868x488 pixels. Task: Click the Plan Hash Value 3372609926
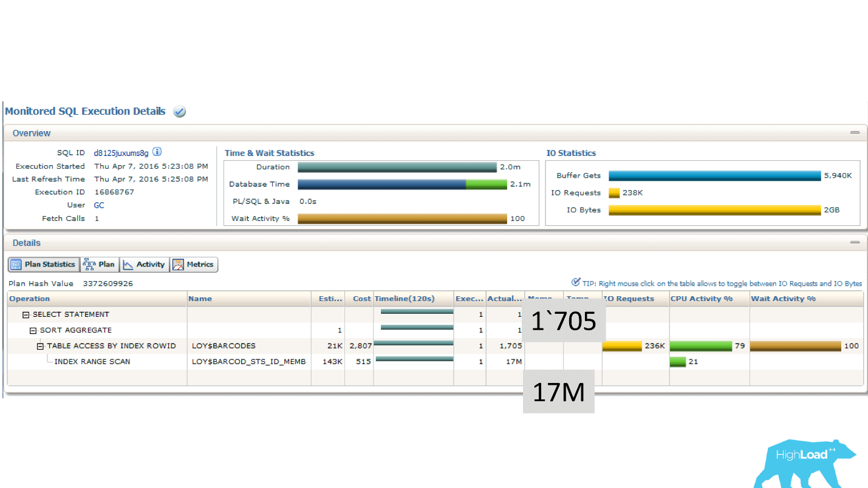click(108, 283)
